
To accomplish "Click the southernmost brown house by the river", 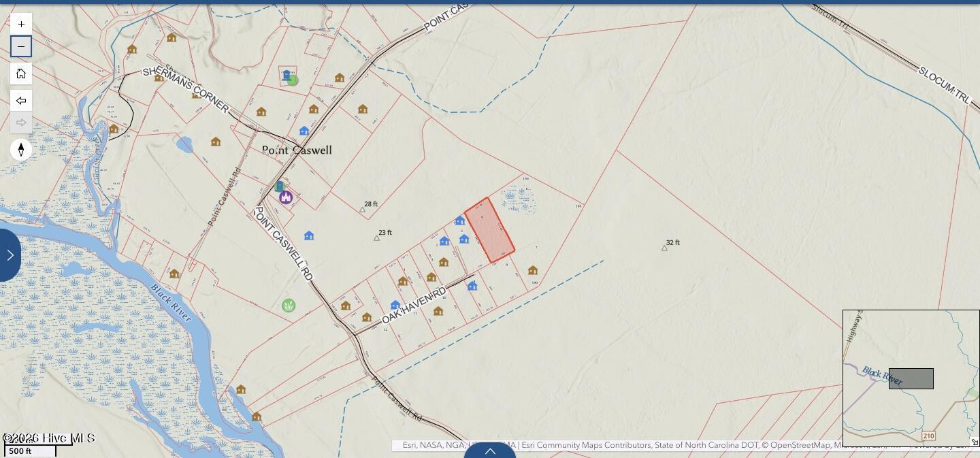I will pos(257,416).
